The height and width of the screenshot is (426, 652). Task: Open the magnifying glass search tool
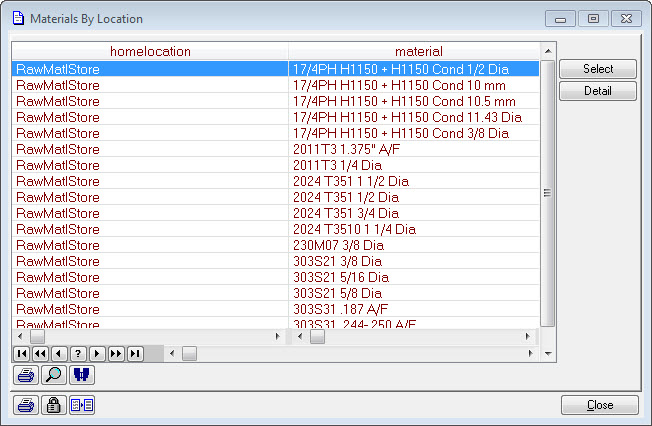click(x=54, y=375)
